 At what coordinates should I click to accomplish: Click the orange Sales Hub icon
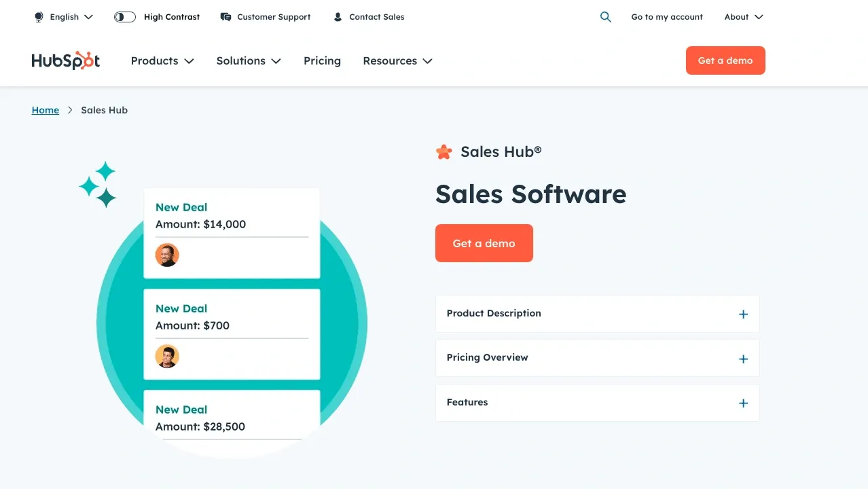click(x=444, y=152)
